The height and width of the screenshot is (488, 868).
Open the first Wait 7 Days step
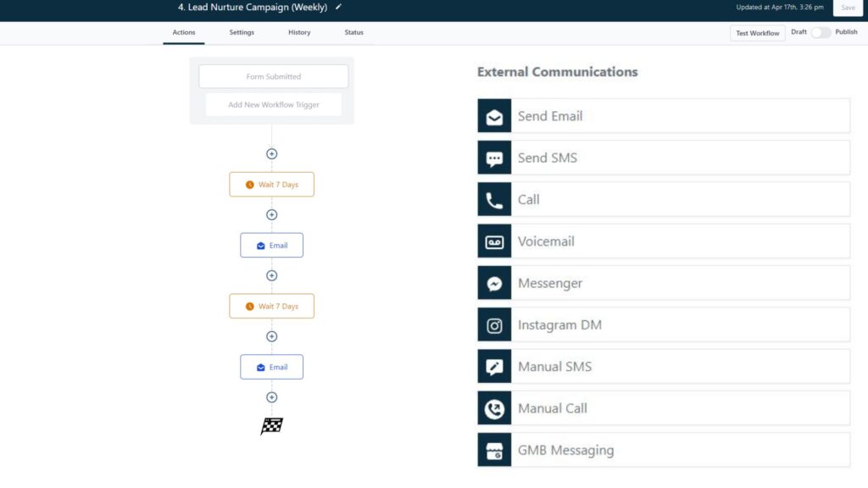[272, 184]
